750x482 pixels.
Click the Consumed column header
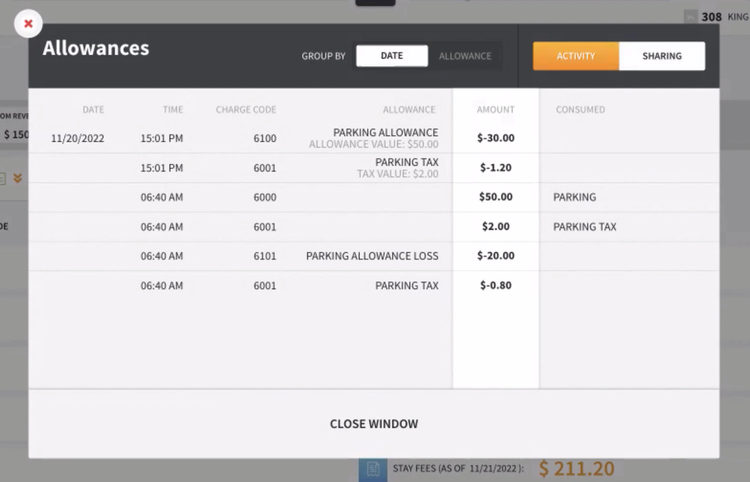coord(580,110)
